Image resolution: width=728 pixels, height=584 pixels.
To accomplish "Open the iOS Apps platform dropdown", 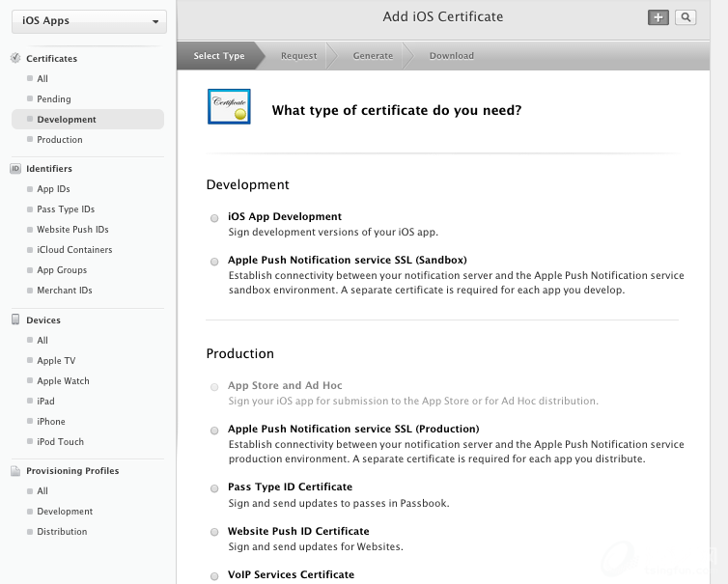I will click(89, 21).
